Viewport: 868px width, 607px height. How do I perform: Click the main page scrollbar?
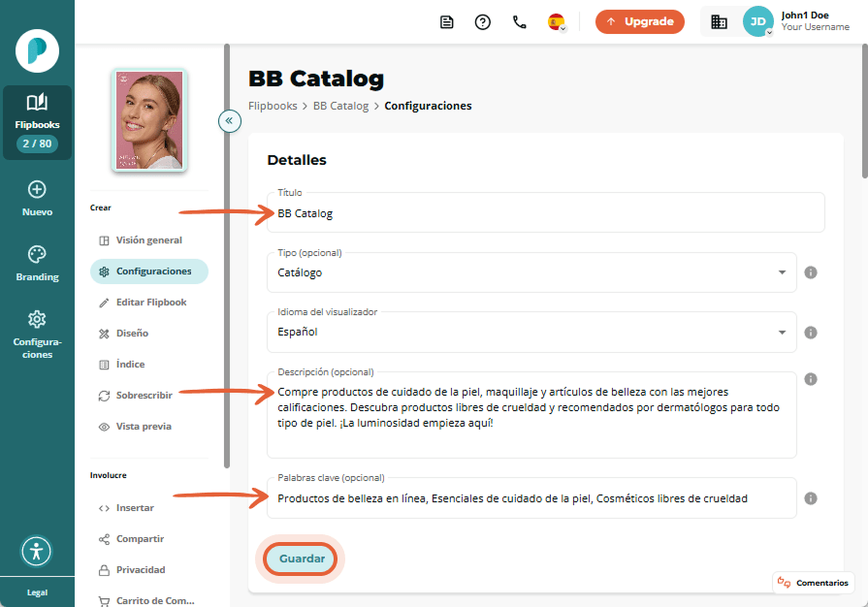[865, 112]
